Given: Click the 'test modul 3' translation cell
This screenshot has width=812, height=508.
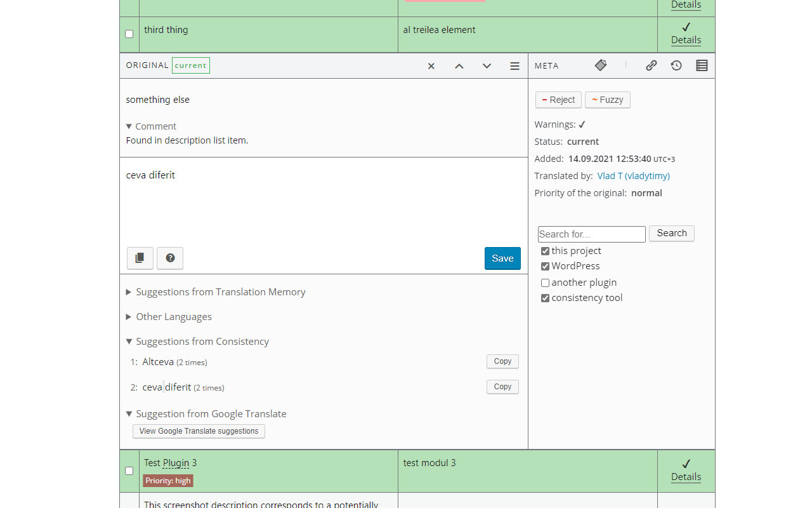Looking at the screenshot, I should 528,471.
